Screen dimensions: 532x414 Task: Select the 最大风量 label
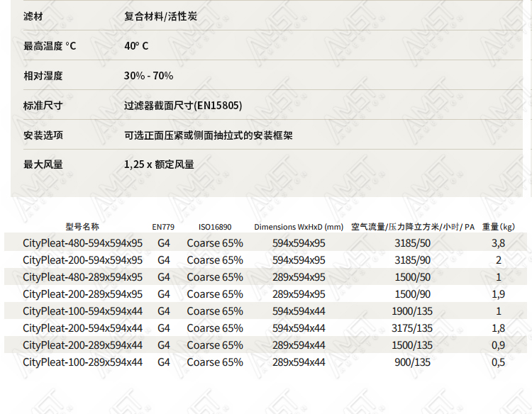point(43,164)
